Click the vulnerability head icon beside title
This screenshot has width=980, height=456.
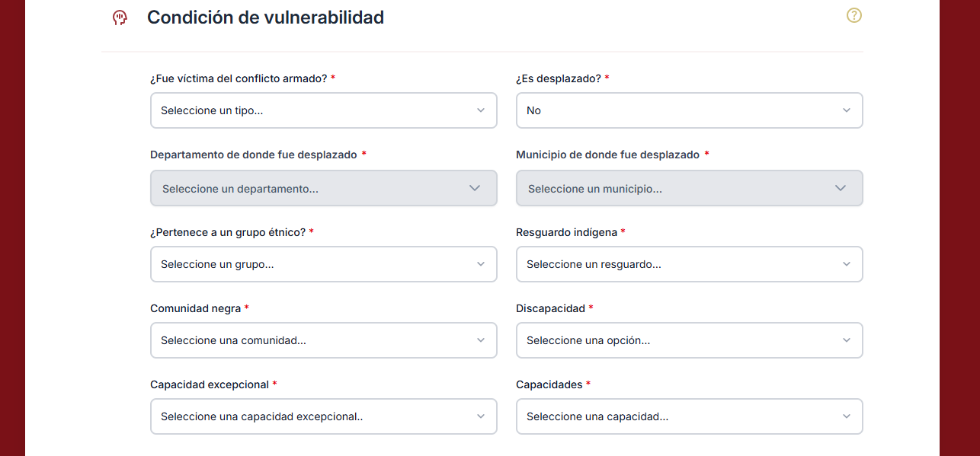pos(119,18)
